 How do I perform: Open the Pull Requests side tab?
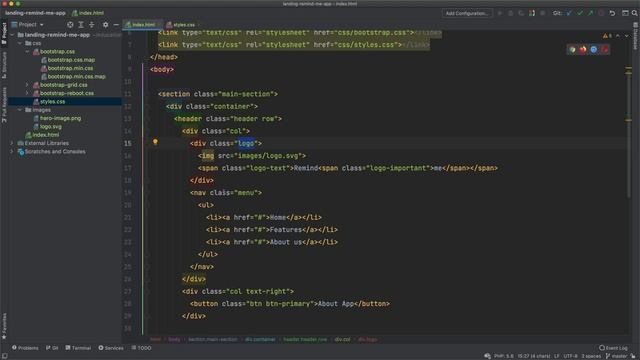click(4, 104)
